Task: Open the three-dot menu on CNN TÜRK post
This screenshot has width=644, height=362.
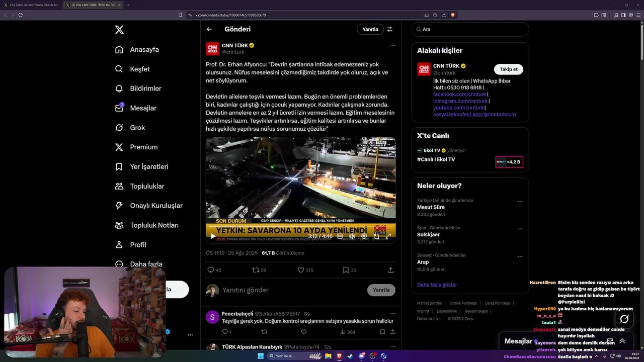Action: [x=392, y=45]
